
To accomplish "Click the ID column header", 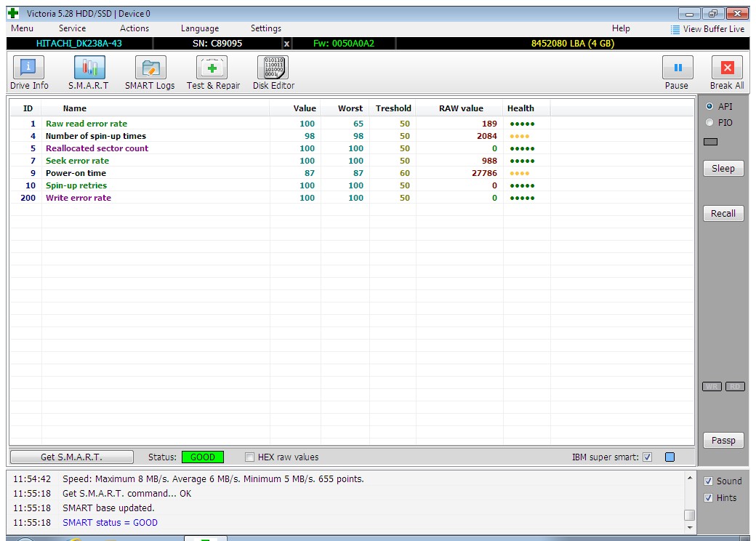I will tap(28, 108).
